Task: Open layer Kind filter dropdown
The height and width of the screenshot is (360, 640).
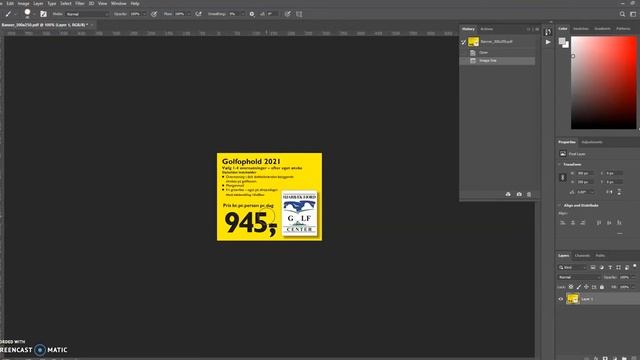Action: pyautogui.click(x=572, y=267)
